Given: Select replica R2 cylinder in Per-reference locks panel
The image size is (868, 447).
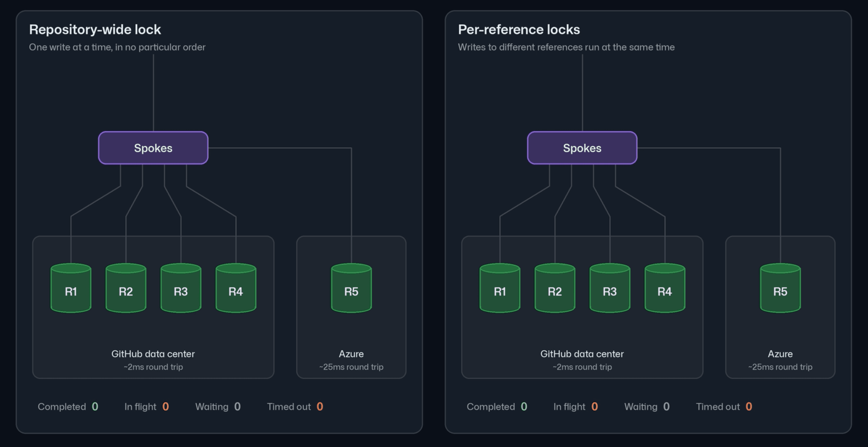Looking at the screenshot, I should tap(555, 288).
